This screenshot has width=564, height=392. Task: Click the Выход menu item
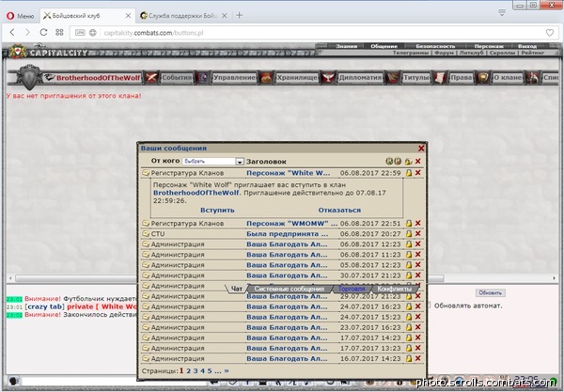pos(527,46)
